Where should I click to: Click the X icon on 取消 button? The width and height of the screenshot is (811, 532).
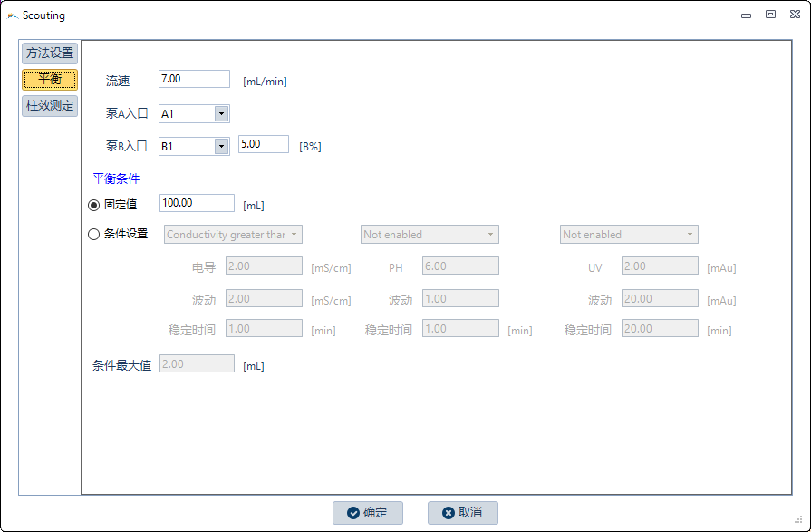(x=448, y=513)
